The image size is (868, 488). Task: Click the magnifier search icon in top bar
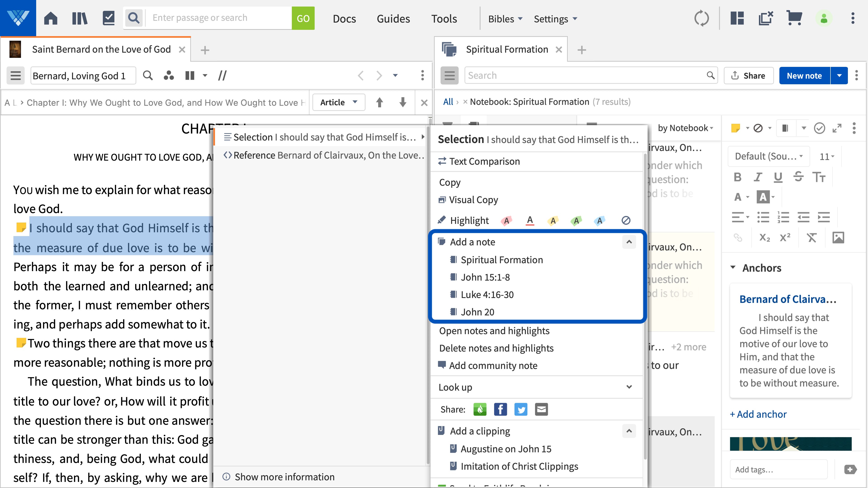pyautogui.click(x=134, y=18)
